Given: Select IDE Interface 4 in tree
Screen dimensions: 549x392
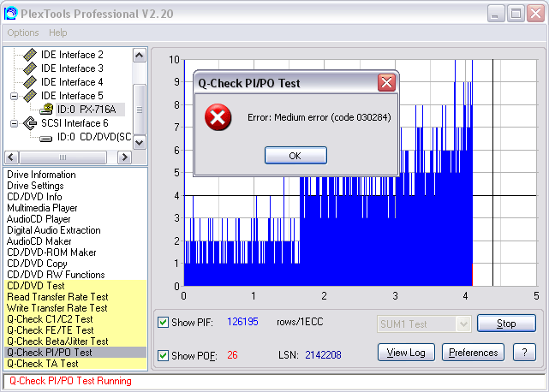Looking at the screenshot, I should 72,82.
